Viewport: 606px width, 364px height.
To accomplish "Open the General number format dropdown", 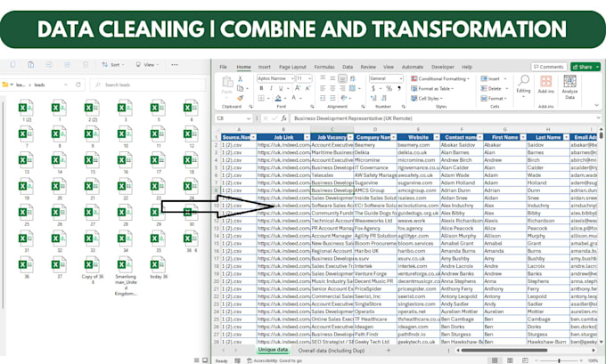I will 401,78.
